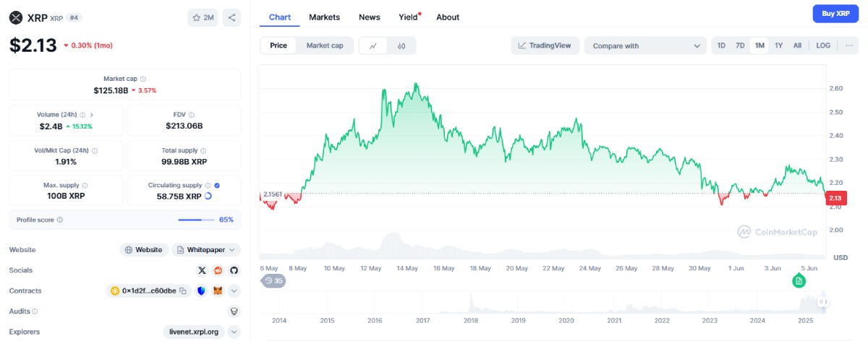Click circulating supply progress ring icon

point(208,196)
